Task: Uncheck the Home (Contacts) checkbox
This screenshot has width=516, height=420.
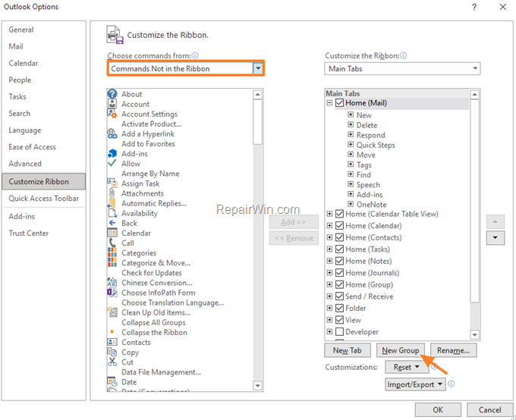Action: tap(340, 237)
